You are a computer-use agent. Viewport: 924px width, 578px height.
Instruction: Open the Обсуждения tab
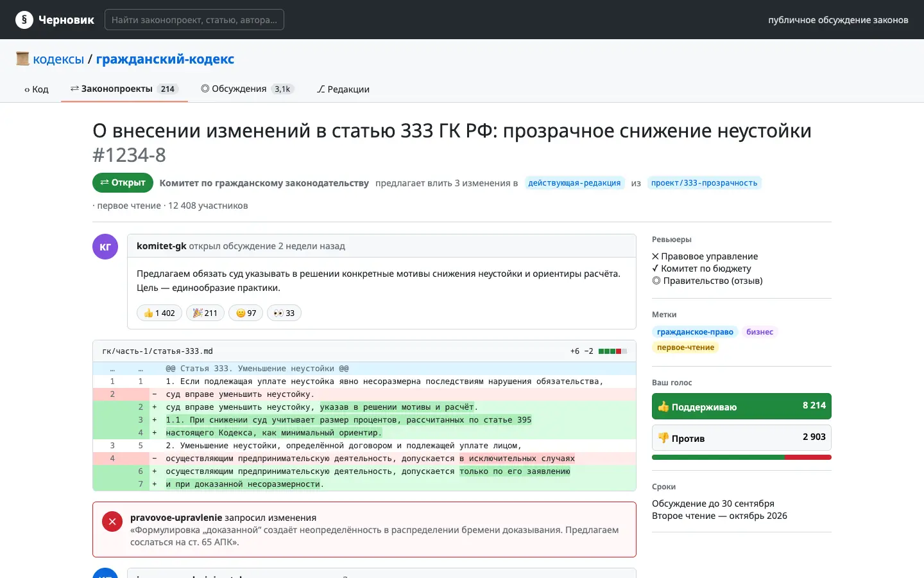[248, 89]
